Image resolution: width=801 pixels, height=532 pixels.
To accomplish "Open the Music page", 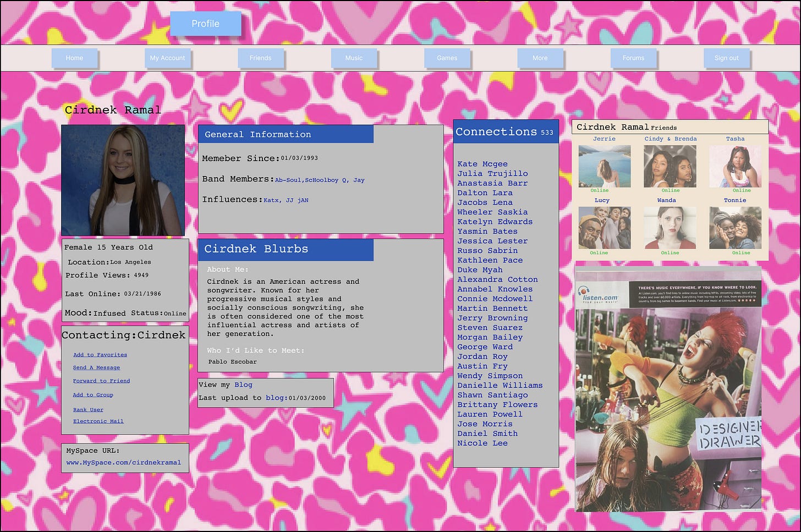I will click(x=354, y=58).
